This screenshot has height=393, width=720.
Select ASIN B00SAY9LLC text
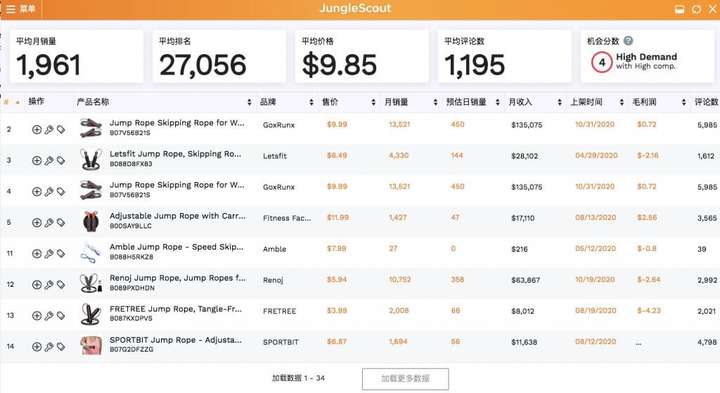130,226
